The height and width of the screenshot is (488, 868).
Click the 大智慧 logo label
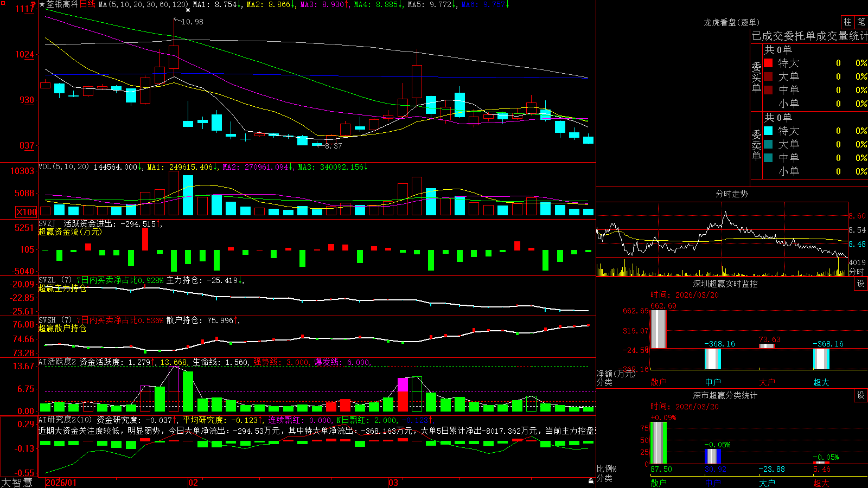pyautogui.click(x=17, y=483)
